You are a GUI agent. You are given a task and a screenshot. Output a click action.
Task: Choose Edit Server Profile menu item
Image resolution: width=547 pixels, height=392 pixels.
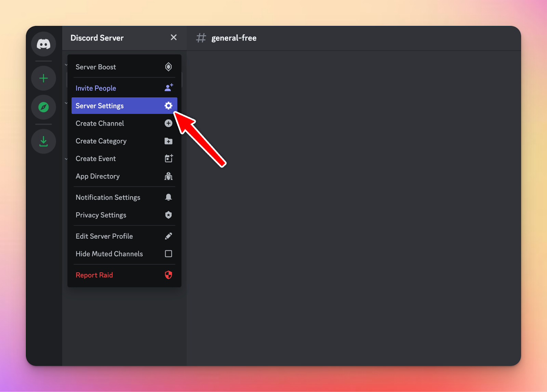(124, 236)
